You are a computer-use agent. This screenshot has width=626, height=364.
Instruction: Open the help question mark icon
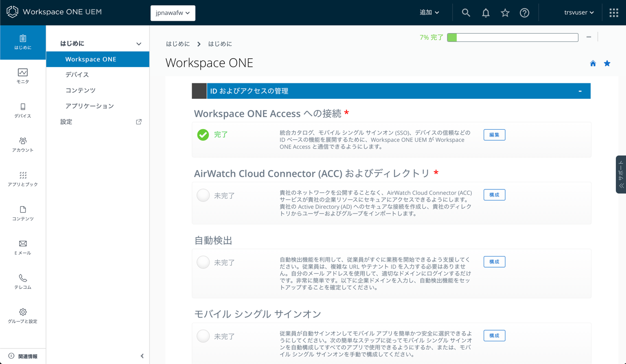point(525,13)
